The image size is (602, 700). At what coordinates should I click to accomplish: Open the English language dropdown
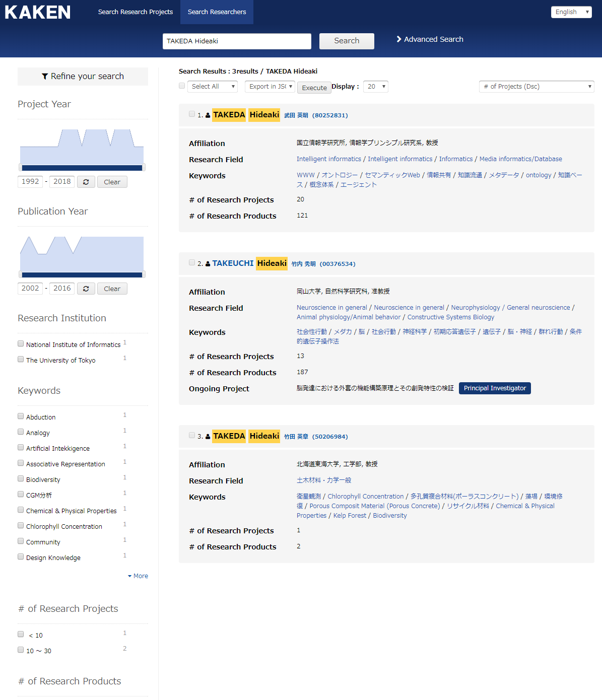pyautogui.click(x=571, y=12)
